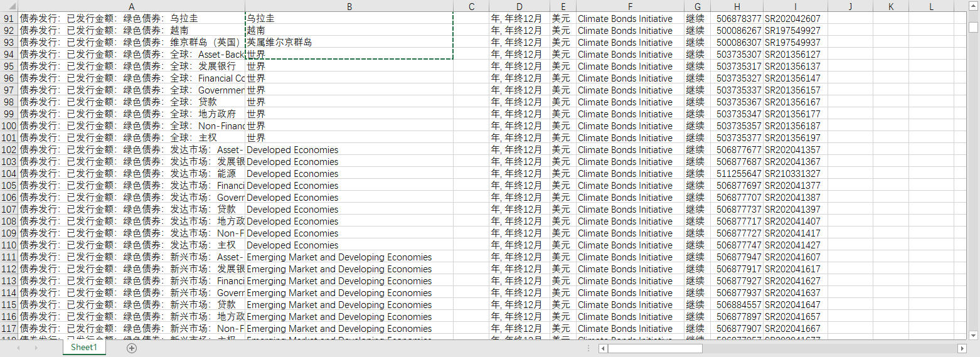Click cell A115 ending with 新兴市场: 贷款
The width and height of the screenshot is (980, 357).
(131, 305)
